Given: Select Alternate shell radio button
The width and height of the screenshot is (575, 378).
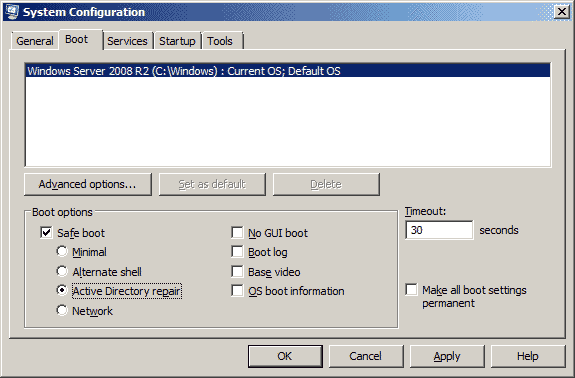Looking at the screenshot, I should pos(62,271).
